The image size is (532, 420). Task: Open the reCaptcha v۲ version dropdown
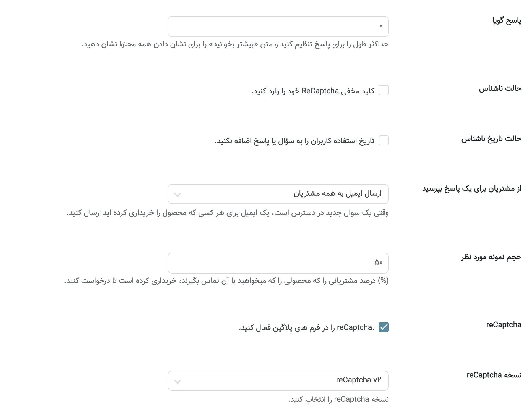278,381
